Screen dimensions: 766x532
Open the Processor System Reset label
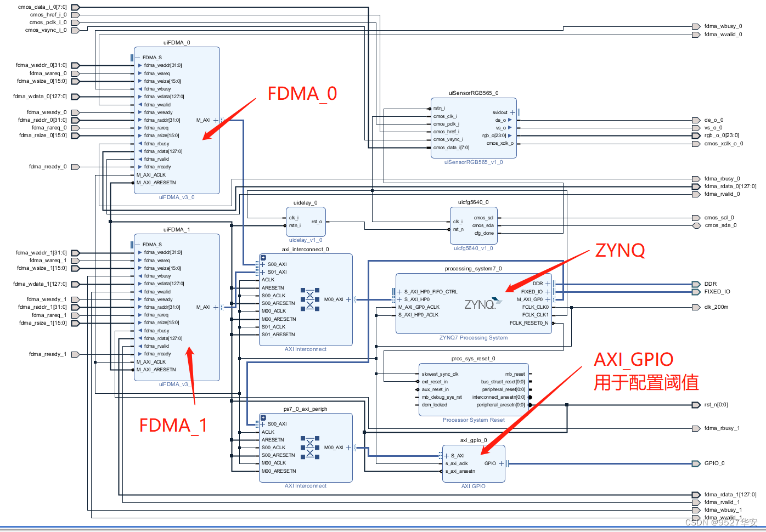click(474, 420)
